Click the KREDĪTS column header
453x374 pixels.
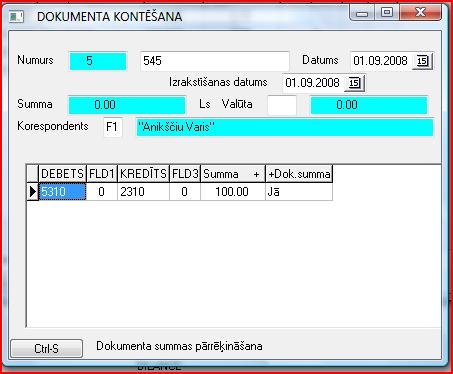pyautogui.click(x=143, y=174)
